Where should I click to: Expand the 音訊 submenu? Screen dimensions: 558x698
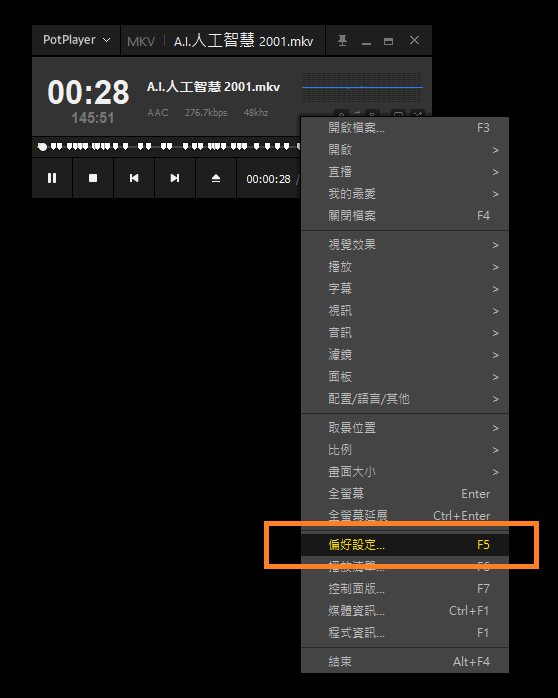pyautogui.click(x=405, y=333)
